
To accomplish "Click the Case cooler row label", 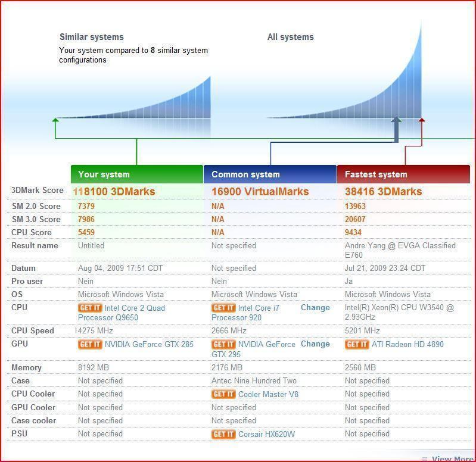I will click(34, 420).
